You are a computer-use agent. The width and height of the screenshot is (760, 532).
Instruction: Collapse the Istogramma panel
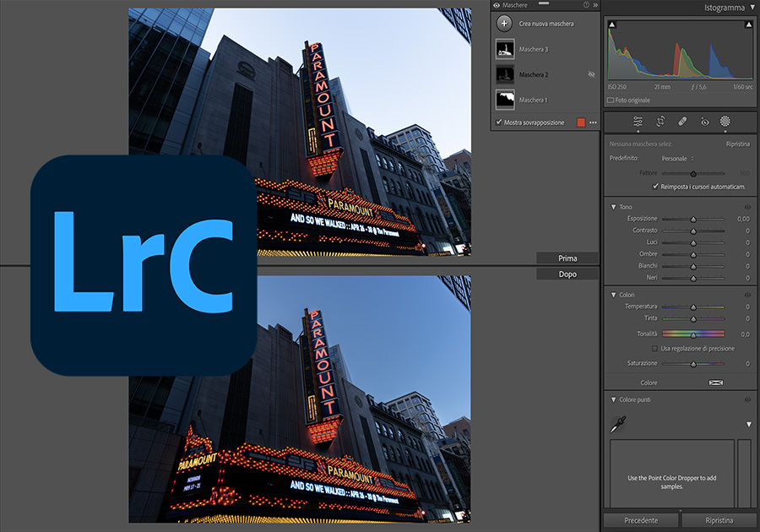click(x=752, y=7)
